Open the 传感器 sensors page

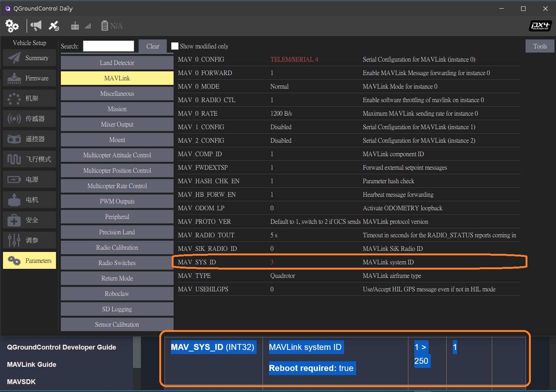click(29, 119)
